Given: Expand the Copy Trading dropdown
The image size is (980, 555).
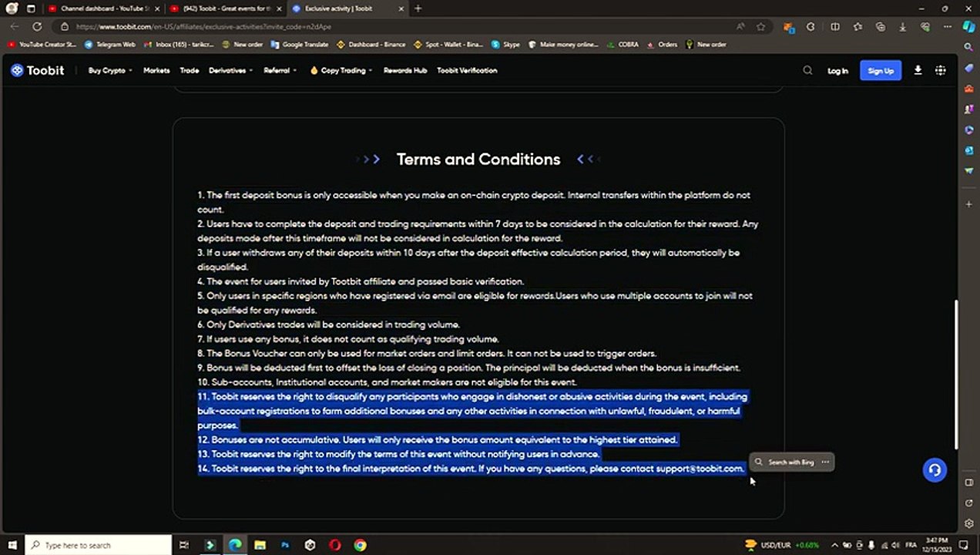Looking at the screenshot, I should pyautogui.click(x=341, y=70).
